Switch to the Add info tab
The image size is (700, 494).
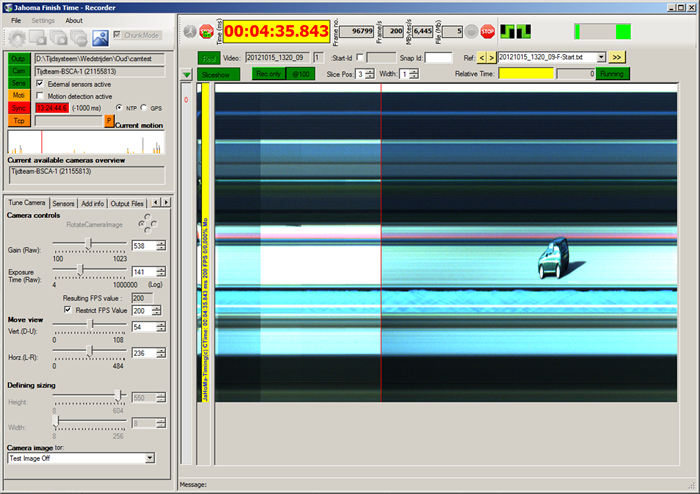pos(92,203)
